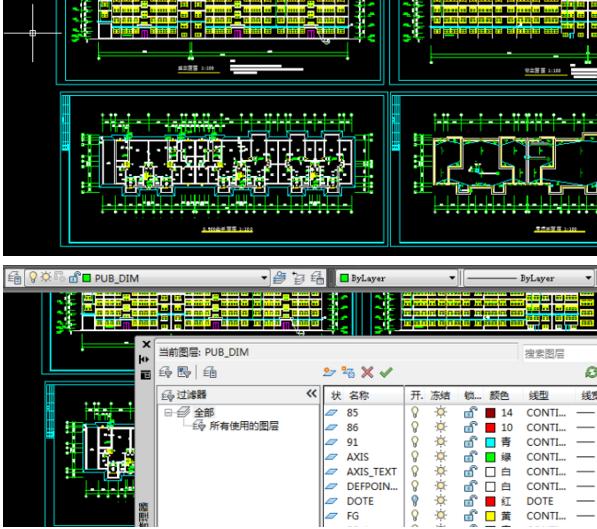The height and width of the screenshot is (529, 597).
Task: Toggle the freeze sun icon for layer 85
Action: coord(441,412)
